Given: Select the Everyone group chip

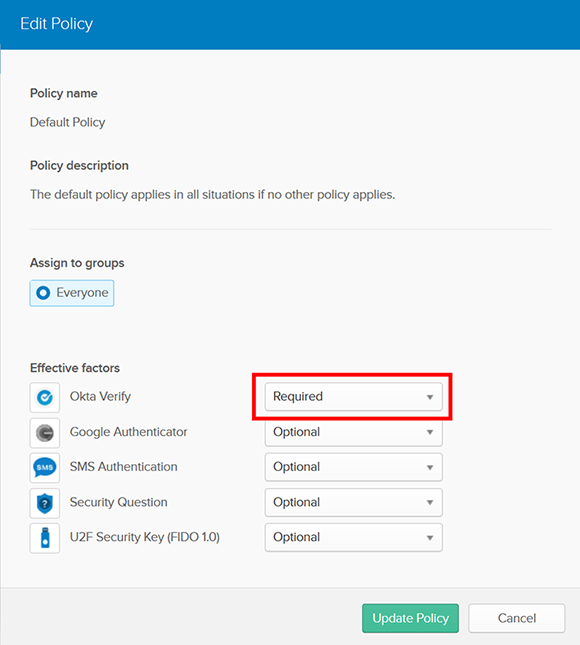Looking at the screenshot, I should click(72, 293).
